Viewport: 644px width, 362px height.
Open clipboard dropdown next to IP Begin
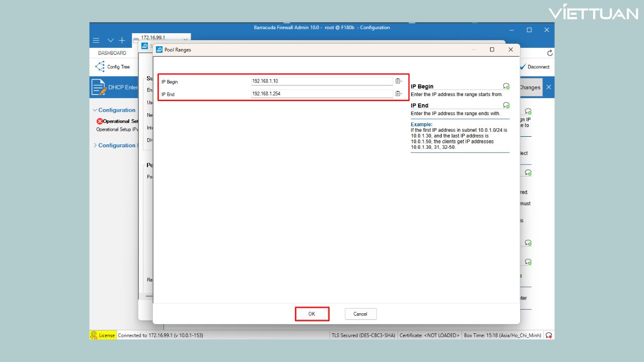tap(398, 81)
